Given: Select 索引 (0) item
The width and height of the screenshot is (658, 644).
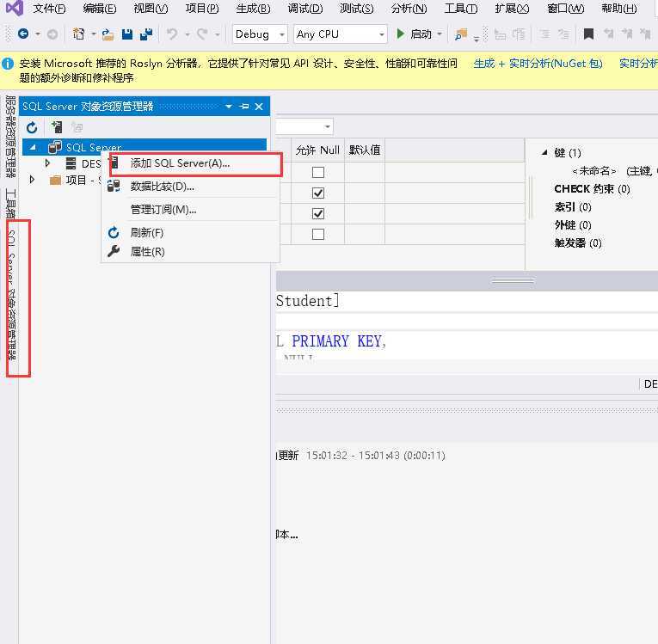Looking at the screenshot, I should click(x=573, y=207).
